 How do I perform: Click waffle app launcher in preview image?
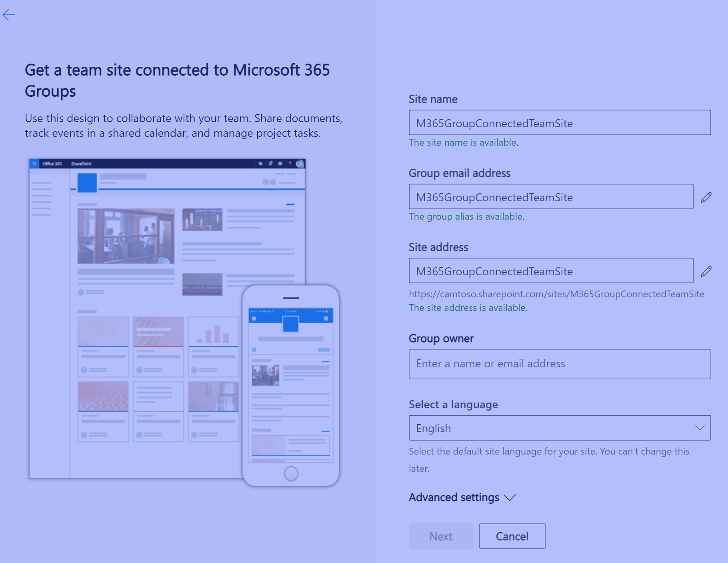[x=34, y=164]
